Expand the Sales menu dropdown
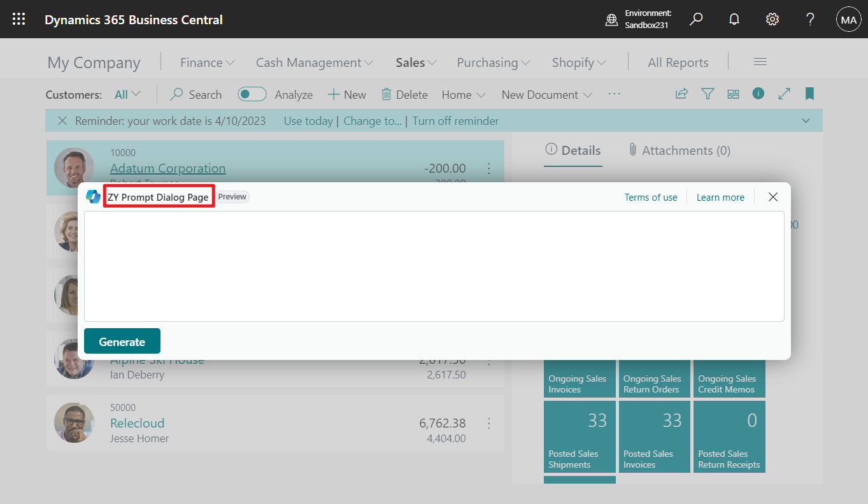This screenshot has width=868, height=504. pyautogui.click(x=415, y=62)
